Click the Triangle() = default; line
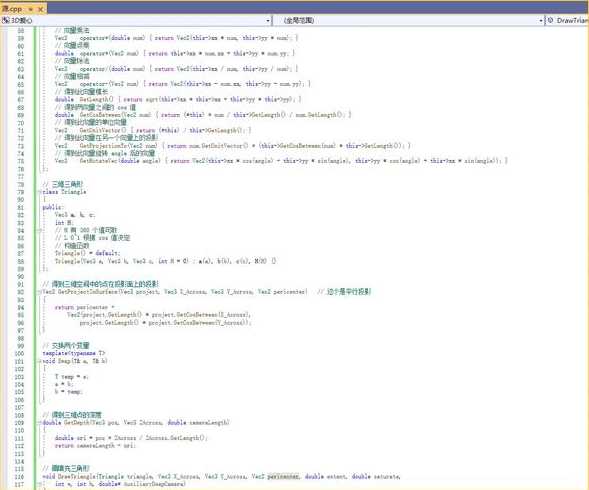This screenshot has width=589, height=490. (88, 253)
